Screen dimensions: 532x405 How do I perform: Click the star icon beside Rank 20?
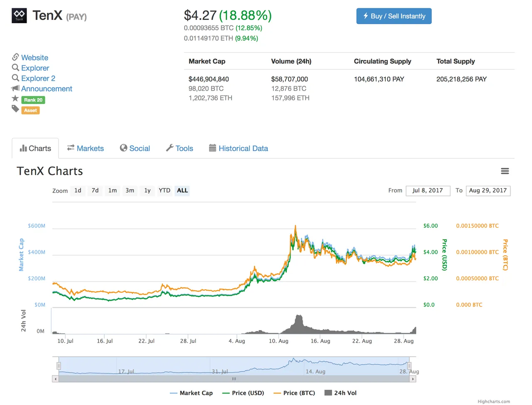click(15, 99)
